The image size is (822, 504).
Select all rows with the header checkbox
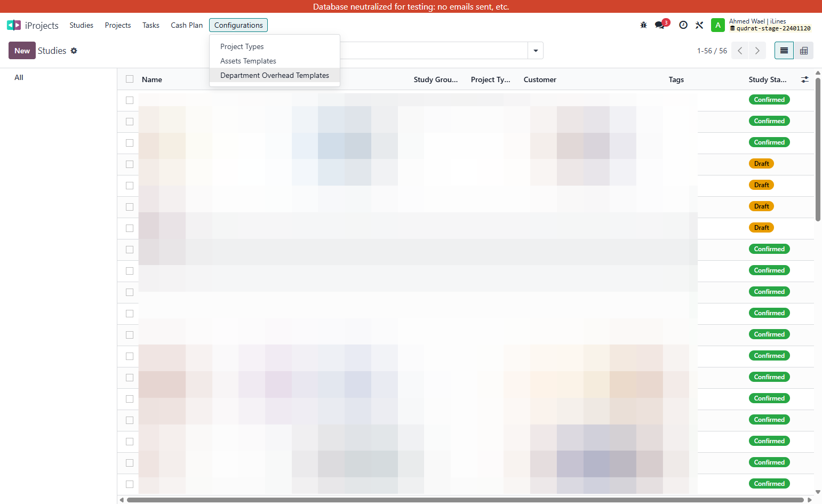(x=130, y=79)
